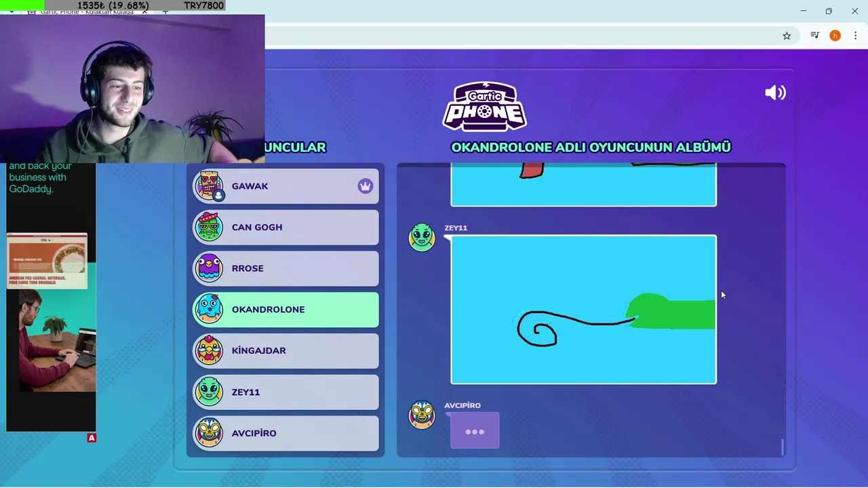Open GAWAK's album row
Image resolution: width=868 pixels, height=488 pixels.
tap(286, 186)
